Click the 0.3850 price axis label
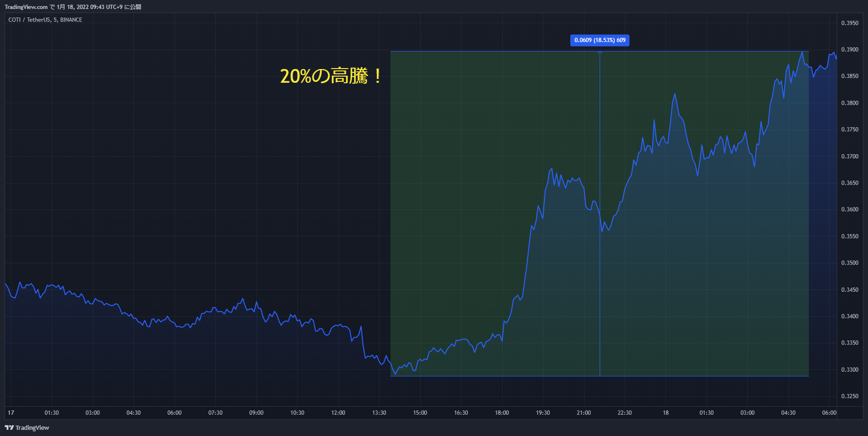The width and height of the screenshot is (868, 436). (850, 76)
